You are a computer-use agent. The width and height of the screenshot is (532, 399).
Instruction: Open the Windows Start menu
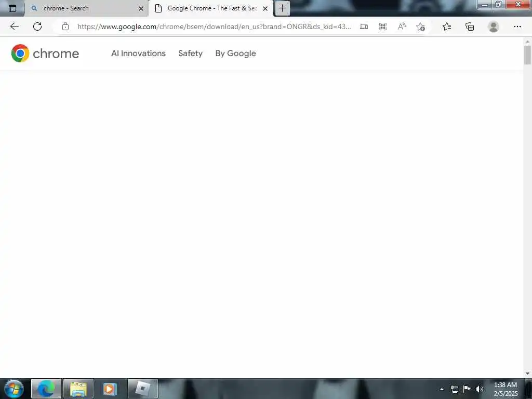coord(14,389)
